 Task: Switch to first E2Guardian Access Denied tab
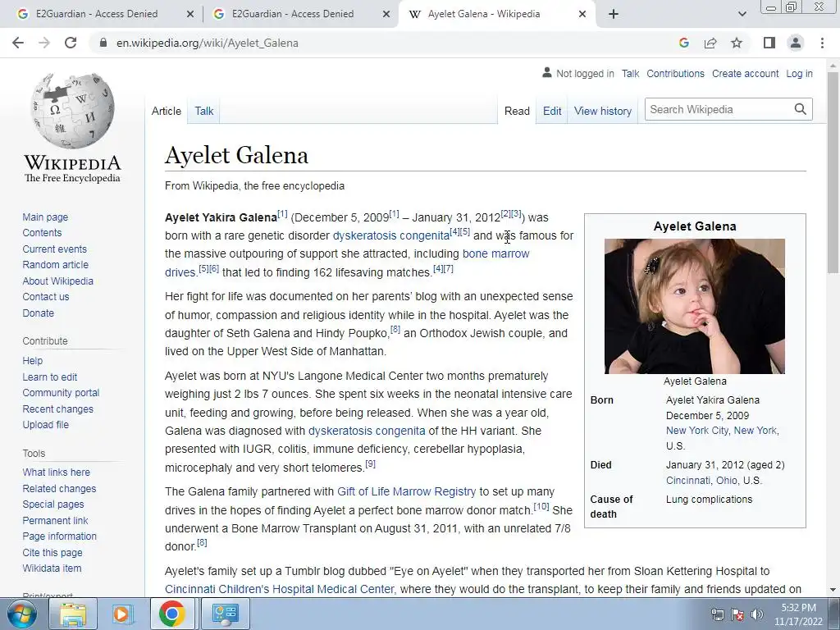point(97,14)
